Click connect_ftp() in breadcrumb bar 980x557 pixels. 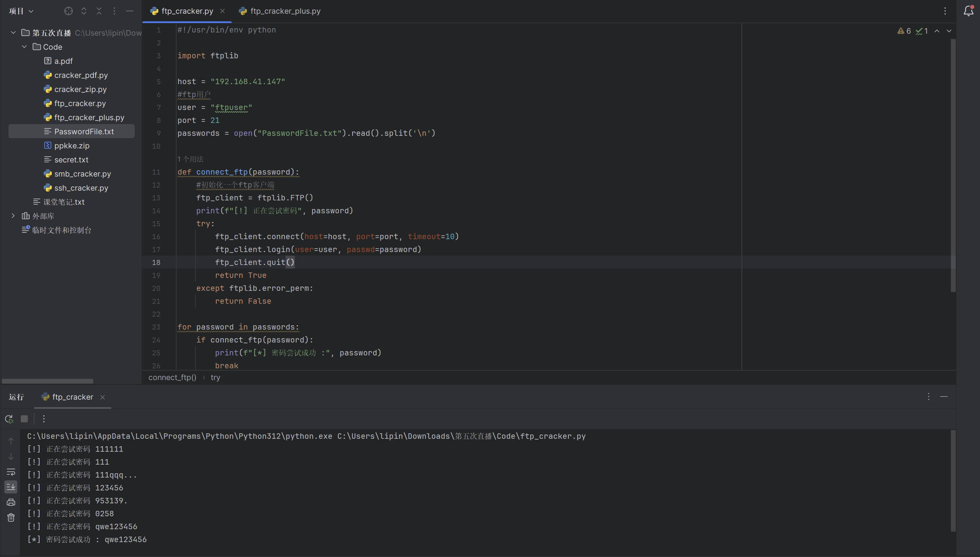click(x=172, y=377)
